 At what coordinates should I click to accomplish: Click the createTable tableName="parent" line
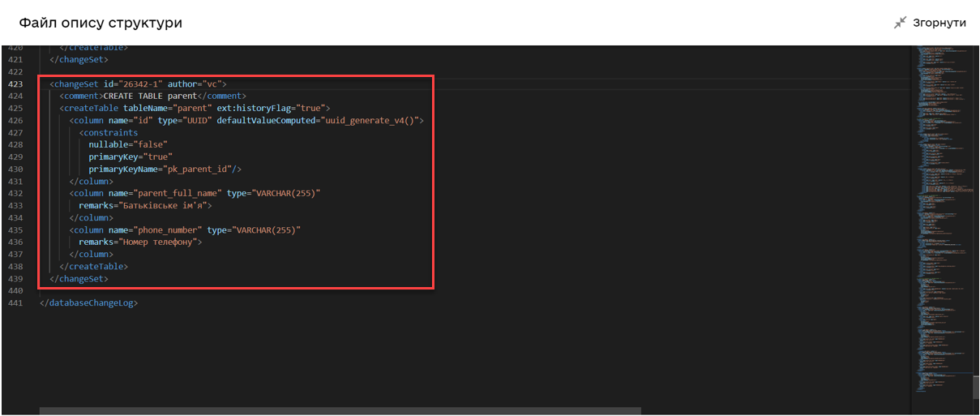point(195,109)
